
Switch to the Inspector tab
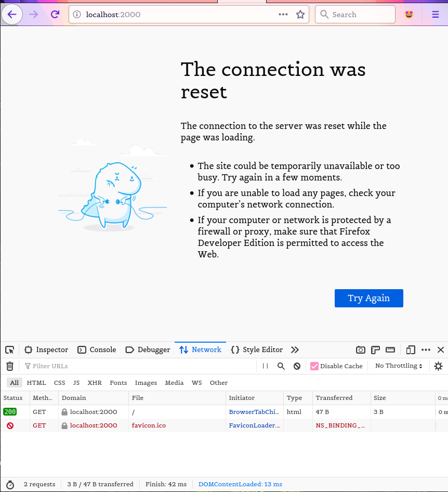click(46, 350)
